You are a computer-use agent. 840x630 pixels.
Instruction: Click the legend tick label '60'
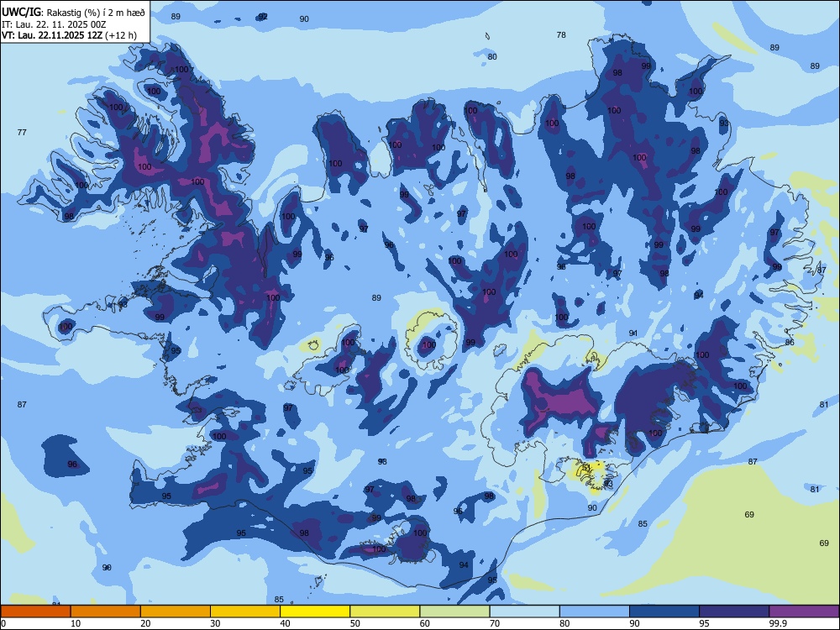(x=425, y=623)
